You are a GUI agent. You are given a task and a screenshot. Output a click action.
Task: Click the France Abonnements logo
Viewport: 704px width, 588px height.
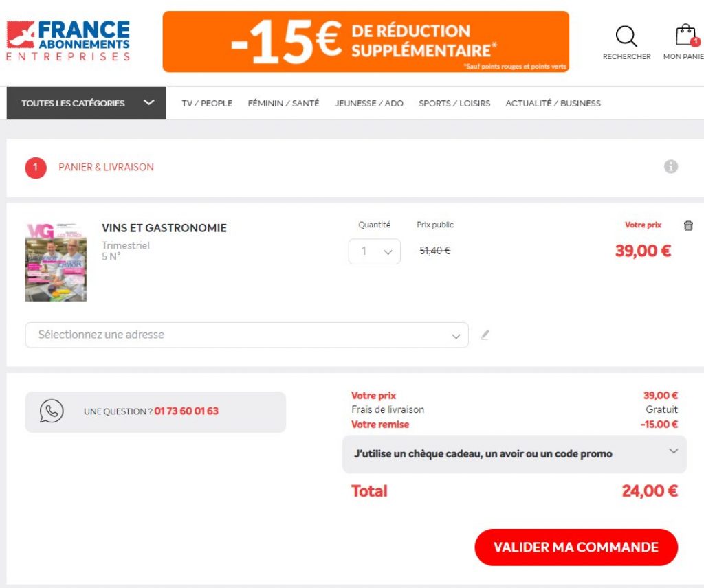(68, 41)
